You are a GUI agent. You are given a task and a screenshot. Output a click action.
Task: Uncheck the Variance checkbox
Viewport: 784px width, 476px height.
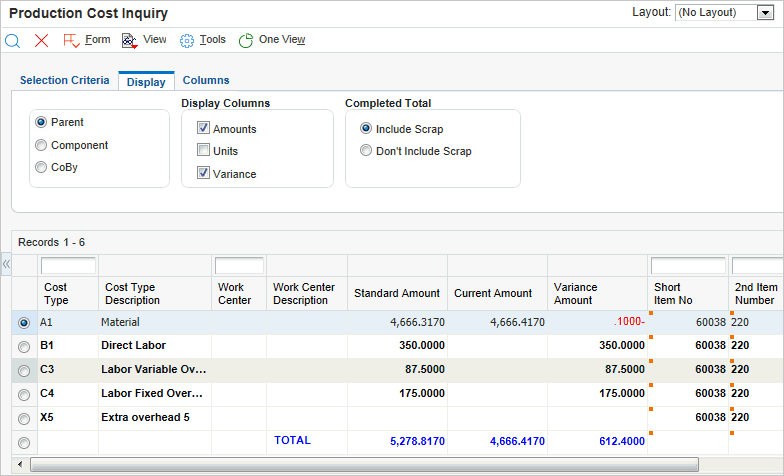coord(203,174)
